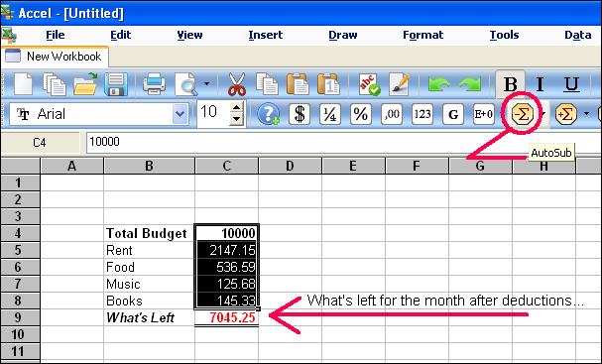Select row 9 header
This screenshot has height=364, width=602.
21,317
